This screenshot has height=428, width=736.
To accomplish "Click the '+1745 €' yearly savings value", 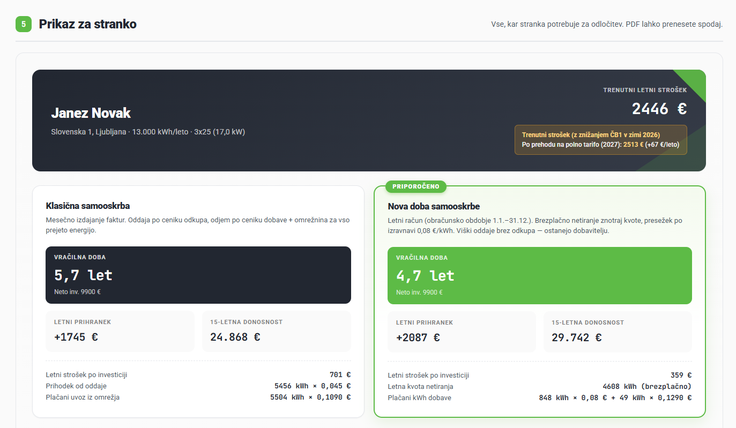I will coord(76,337).
